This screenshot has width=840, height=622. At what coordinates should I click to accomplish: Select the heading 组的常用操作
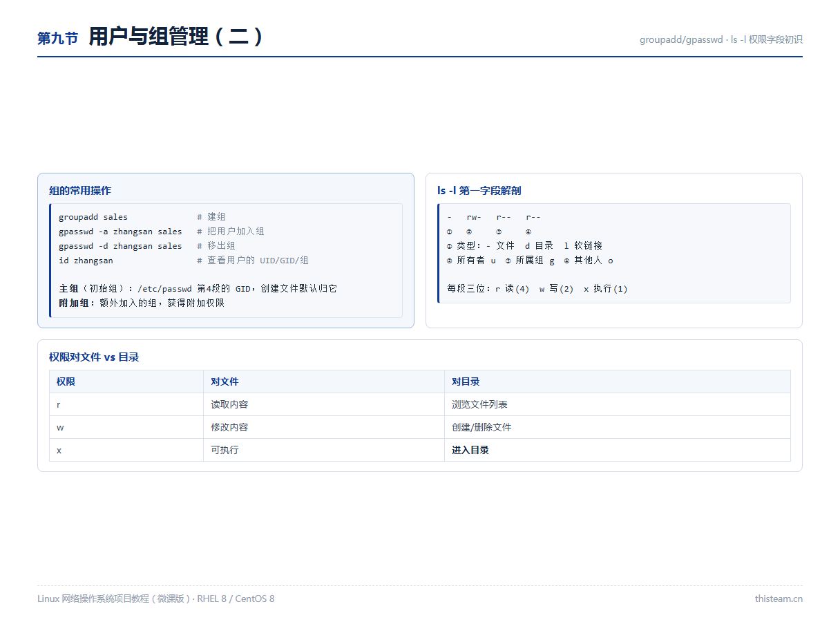pos(80,190)
